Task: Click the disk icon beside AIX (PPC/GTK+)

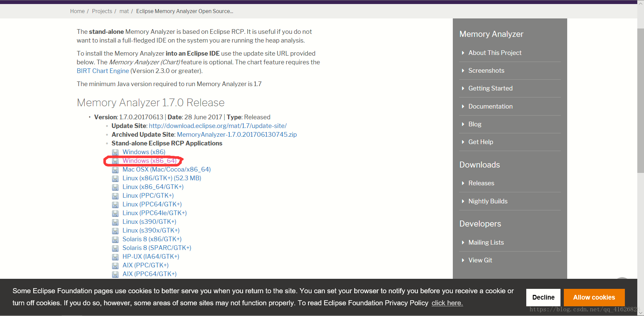Action: point(115,266)
